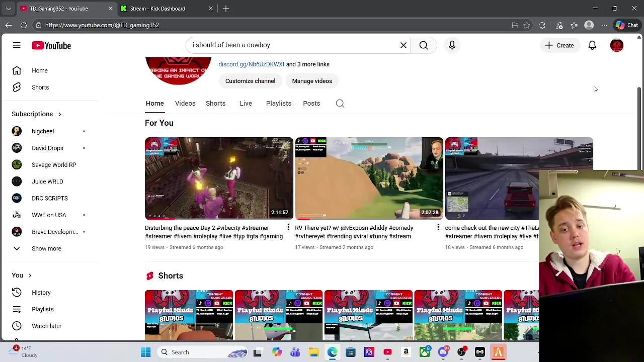Screen dimensions: 644x362
Task: Open the channel Videos tab
Action: [x=185, y=103]
